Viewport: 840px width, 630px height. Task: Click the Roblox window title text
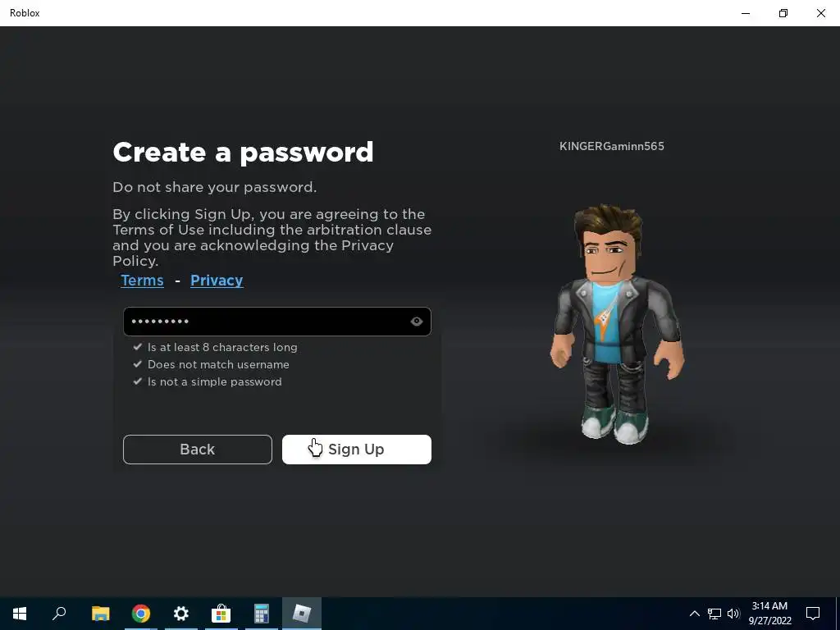[x=25, y=13]
